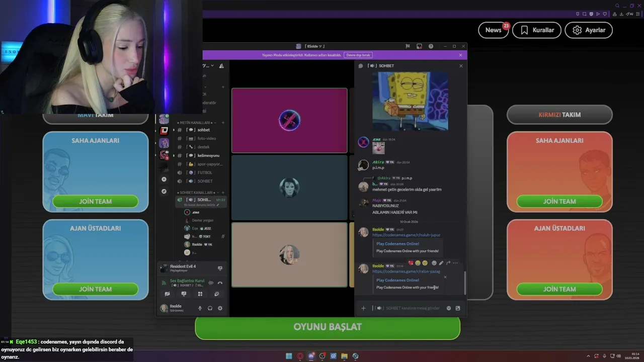The width and height of the screenshot is (644, 362).
Task: Add channel to SOHBET KANALLARI
Action: point(223,193)
